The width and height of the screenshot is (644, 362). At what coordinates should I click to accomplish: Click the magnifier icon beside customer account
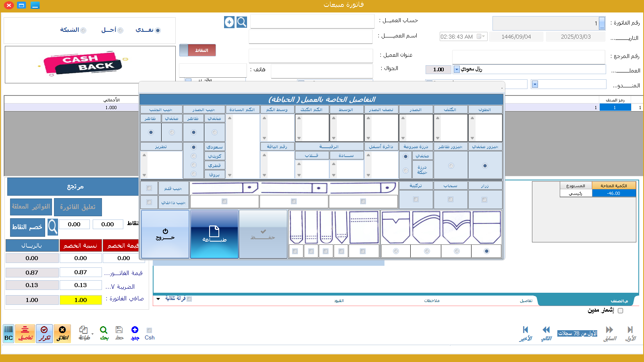pos(242,22)
